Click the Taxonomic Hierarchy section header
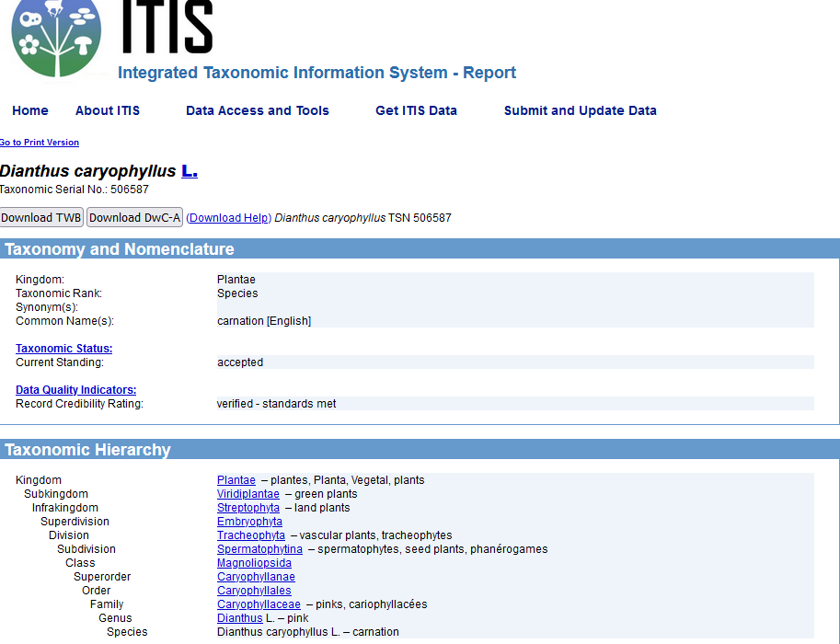 tap(420, 450)
